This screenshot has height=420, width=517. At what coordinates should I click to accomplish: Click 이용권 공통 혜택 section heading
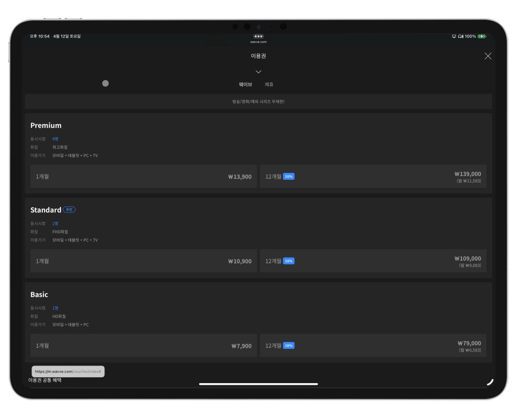click(45, 380)
